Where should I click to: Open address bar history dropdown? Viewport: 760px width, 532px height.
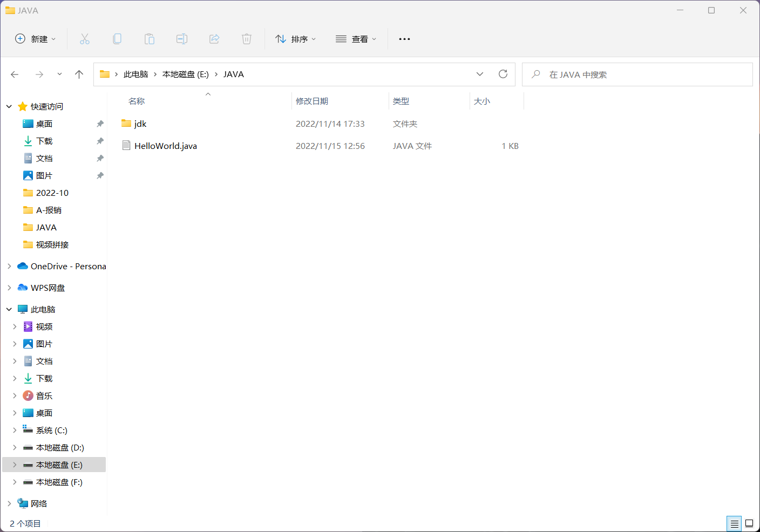[x=480, y=74]
